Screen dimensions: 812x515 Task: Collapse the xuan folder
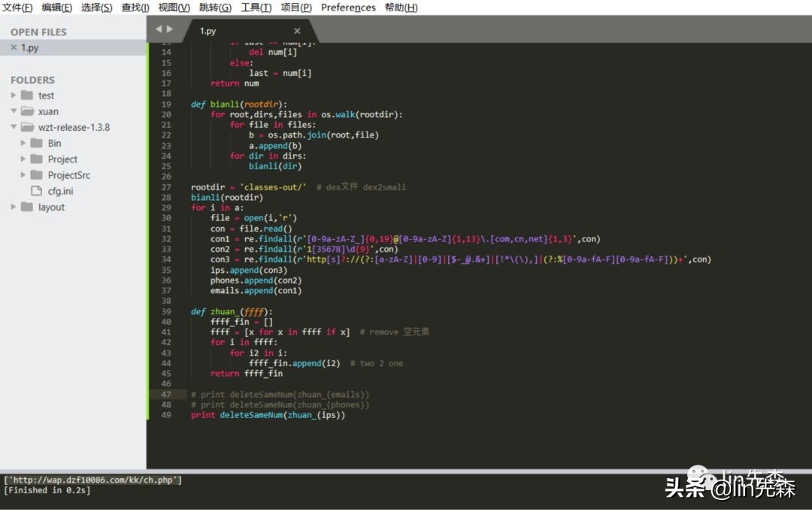click(x=14, y=111)
